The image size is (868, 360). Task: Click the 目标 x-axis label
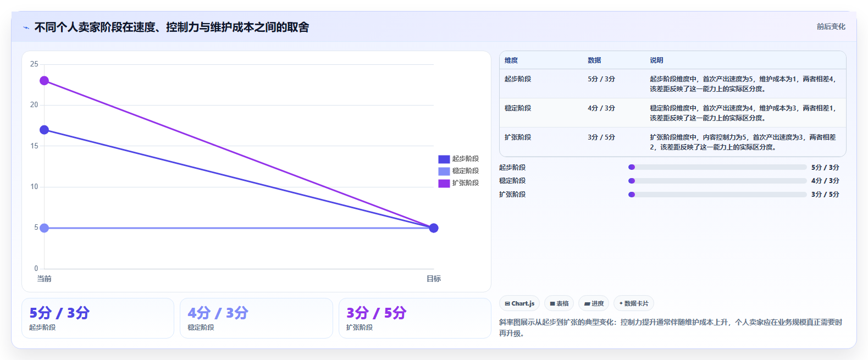[434, 279]
